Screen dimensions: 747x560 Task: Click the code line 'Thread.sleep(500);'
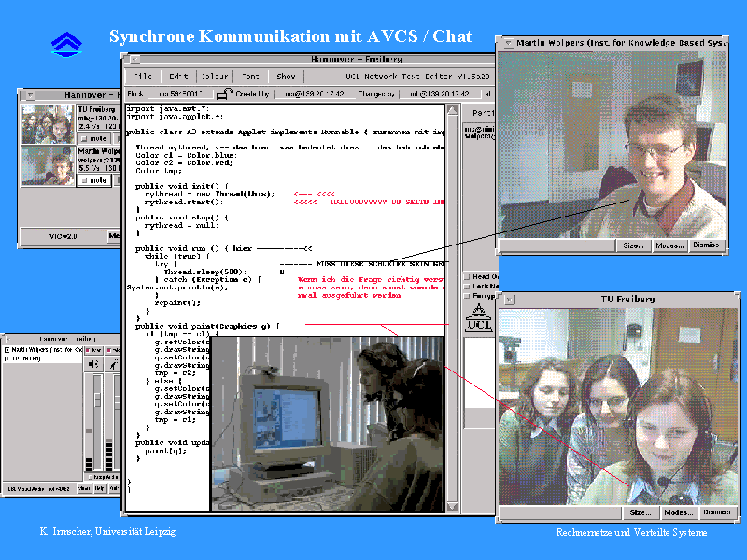click(205, 272)
